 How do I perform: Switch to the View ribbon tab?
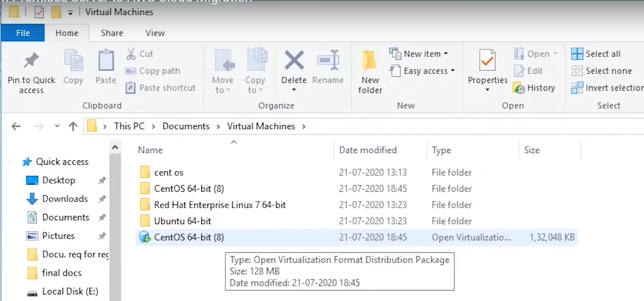coord(155,33)
